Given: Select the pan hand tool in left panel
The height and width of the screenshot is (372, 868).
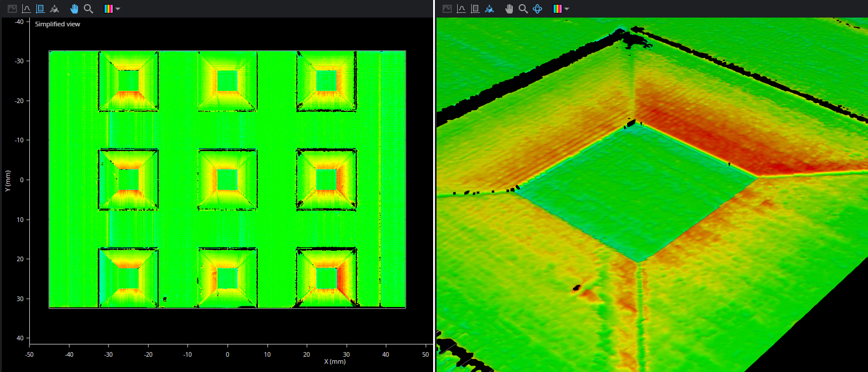Looking at the screenshot, I should [74, 9].
